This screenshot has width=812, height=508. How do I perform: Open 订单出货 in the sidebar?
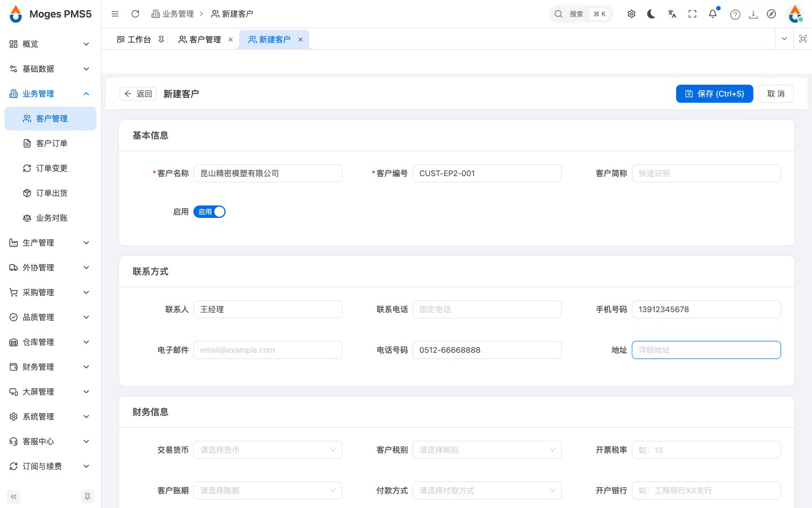[50, 193]
